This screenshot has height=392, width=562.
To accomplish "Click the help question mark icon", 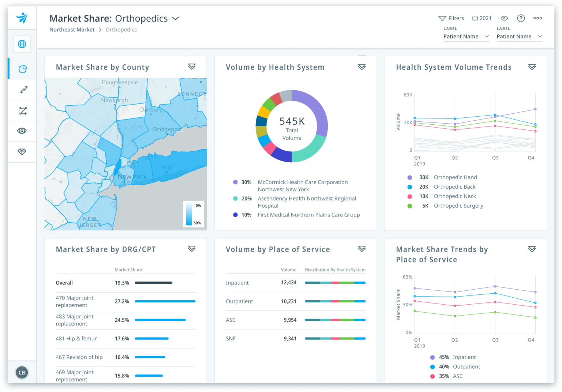I will 521,18.
